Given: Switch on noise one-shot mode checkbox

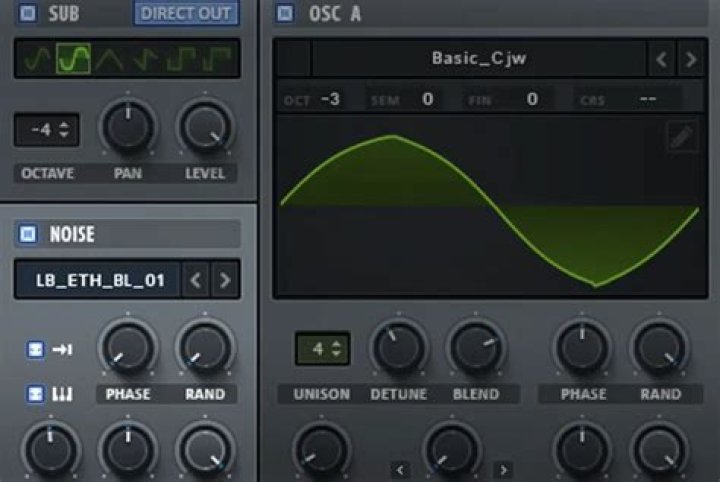Looking at the screenshot, I should pos(35,350).
